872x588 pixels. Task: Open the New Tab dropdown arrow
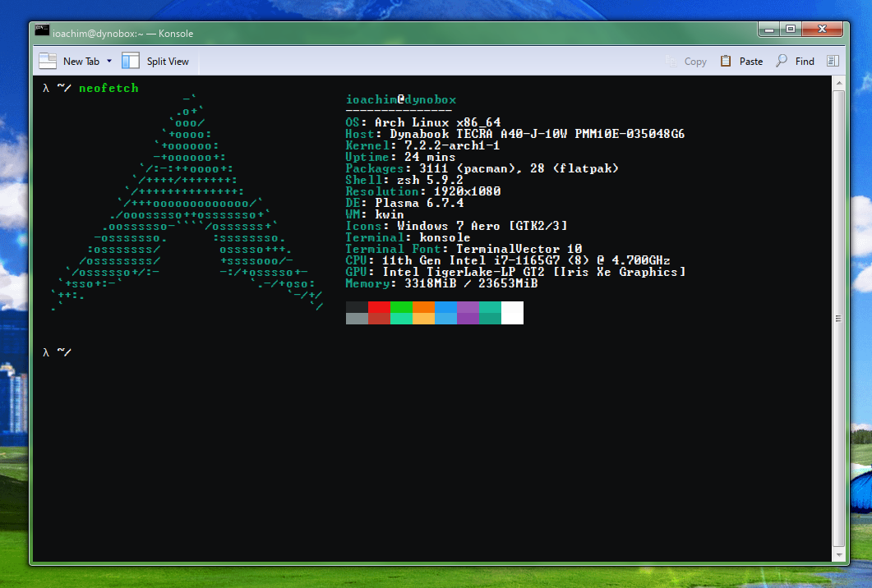point(109,61)
